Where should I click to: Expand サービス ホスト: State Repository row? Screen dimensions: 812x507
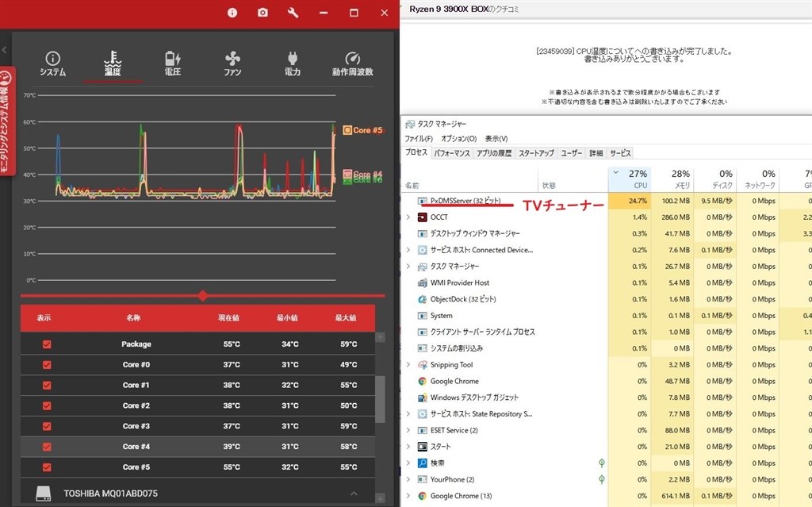408,414
